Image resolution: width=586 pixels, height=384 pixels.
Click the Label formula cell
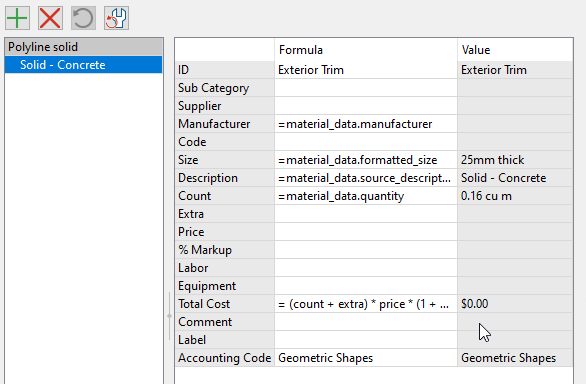coord(366,340)
